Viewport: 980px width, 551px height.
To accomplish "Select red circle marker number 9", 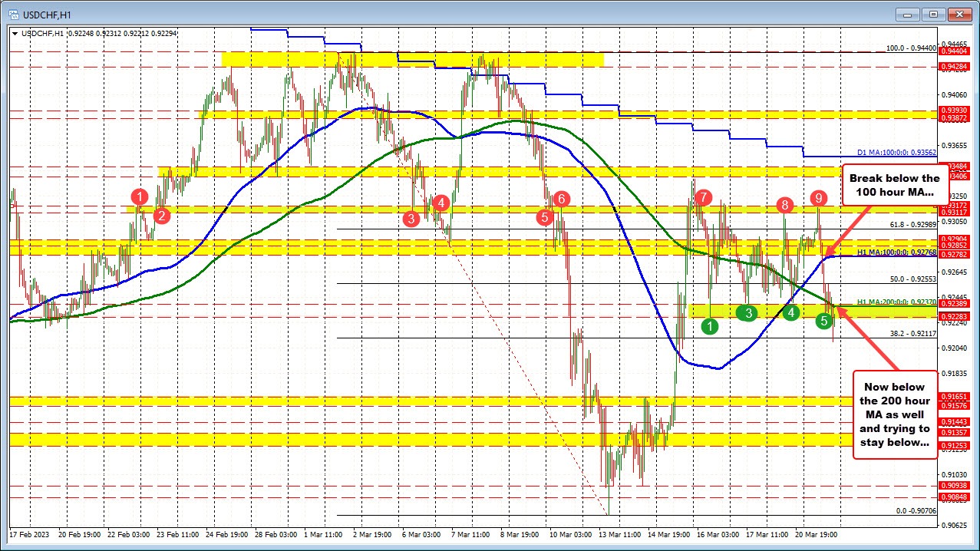I will [x=819, y=198].
